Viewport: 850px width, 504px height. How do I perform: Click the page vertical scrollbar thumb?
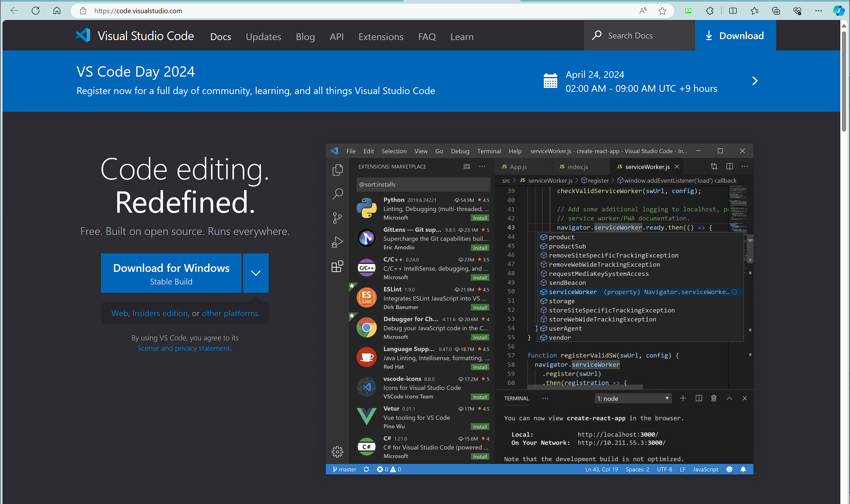(844, 81)
